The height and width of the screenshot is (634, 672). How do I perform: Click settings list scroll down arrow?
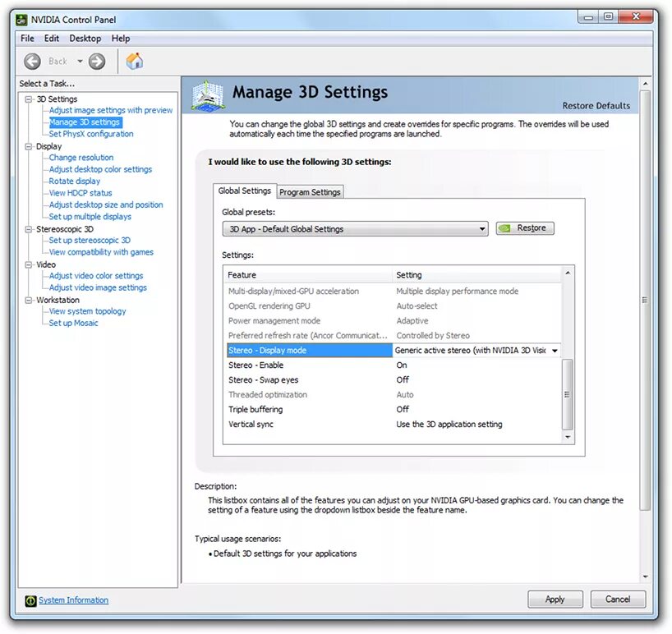(x=568, y=438)
